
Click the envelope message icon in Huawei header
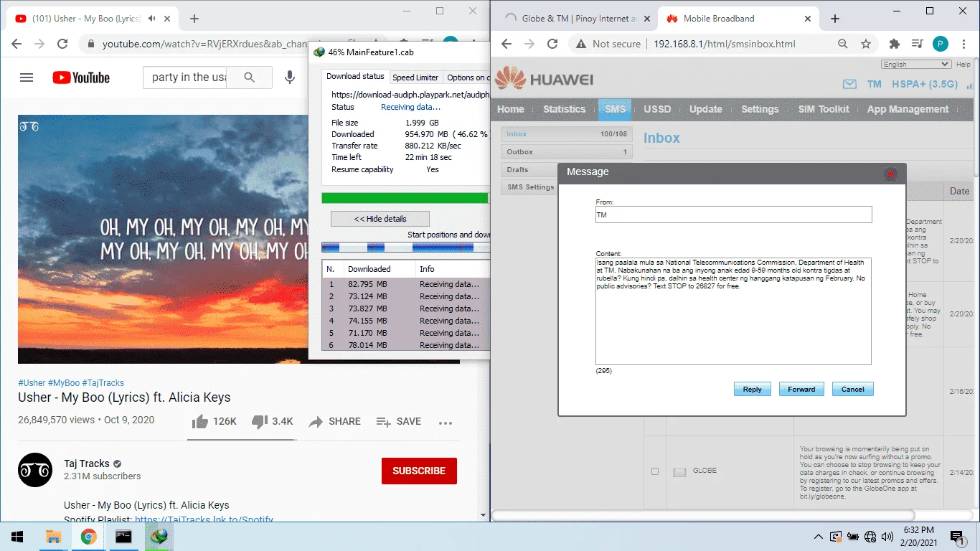(849, 84)
